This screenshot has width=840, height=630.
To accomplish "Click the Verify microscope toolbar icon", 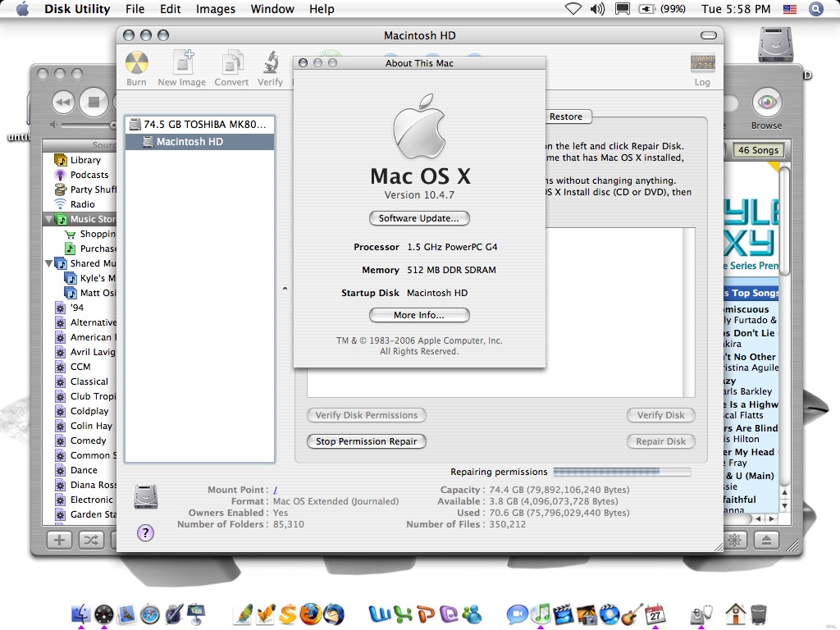I will click(x=271, y=62).
